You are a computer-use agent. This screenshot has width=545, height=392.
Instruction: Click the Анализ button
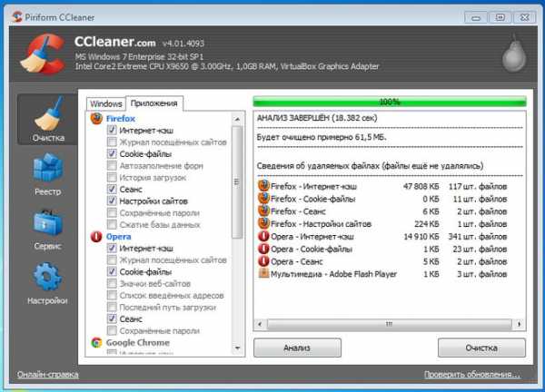click(x=297, y=348)
